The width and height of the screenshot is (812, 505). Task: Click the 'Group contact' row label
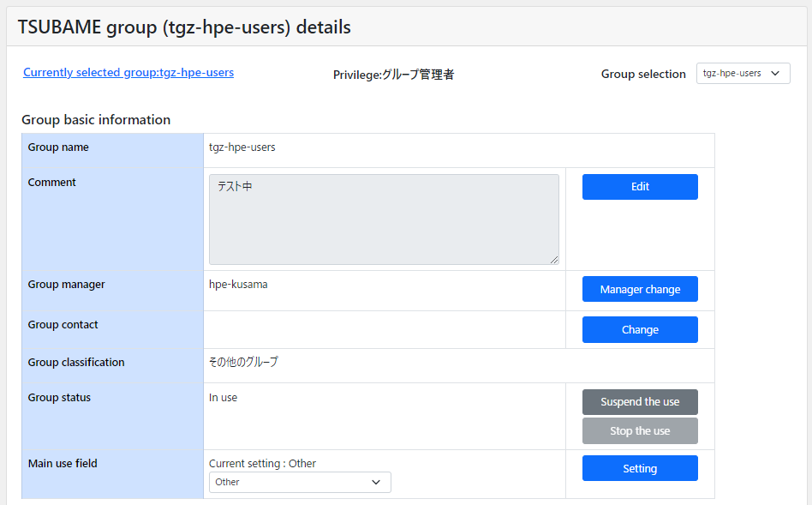pos(63,325)
